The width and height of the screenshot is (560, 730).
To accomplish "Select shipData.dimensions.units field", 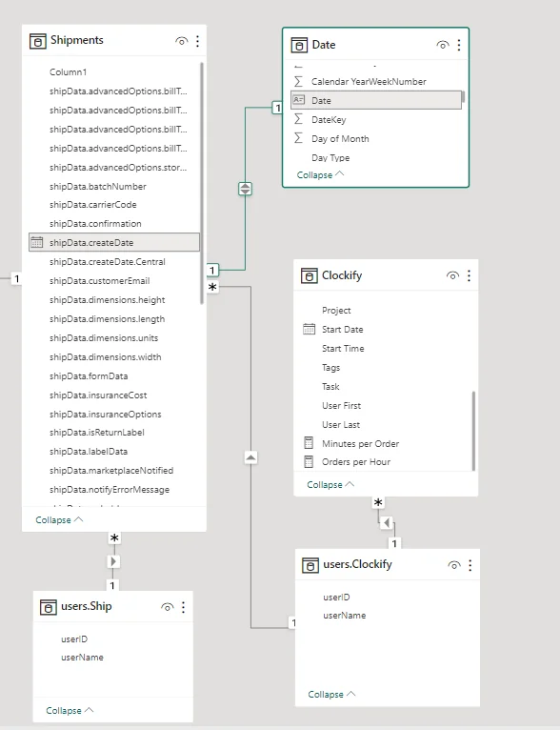I will [x=104, y=338].
